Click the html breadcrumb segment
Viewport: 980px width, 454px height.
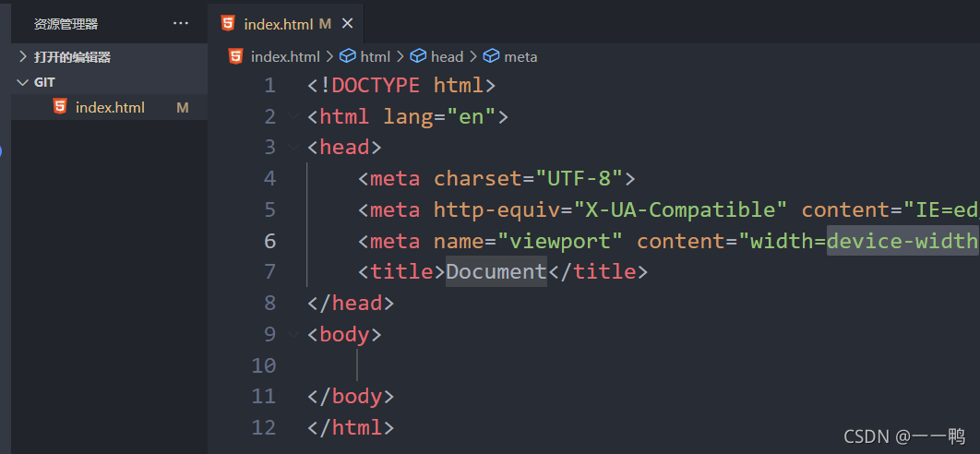pos(375,57)
